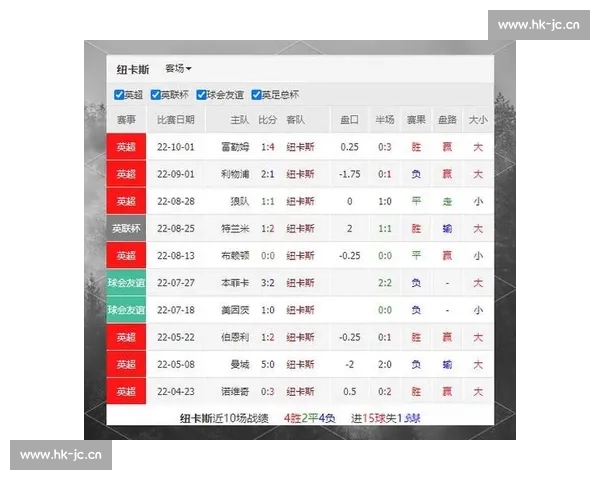Screen dimensions: 600x480
Task: Click the 盘路 column header
Action: 447,120
